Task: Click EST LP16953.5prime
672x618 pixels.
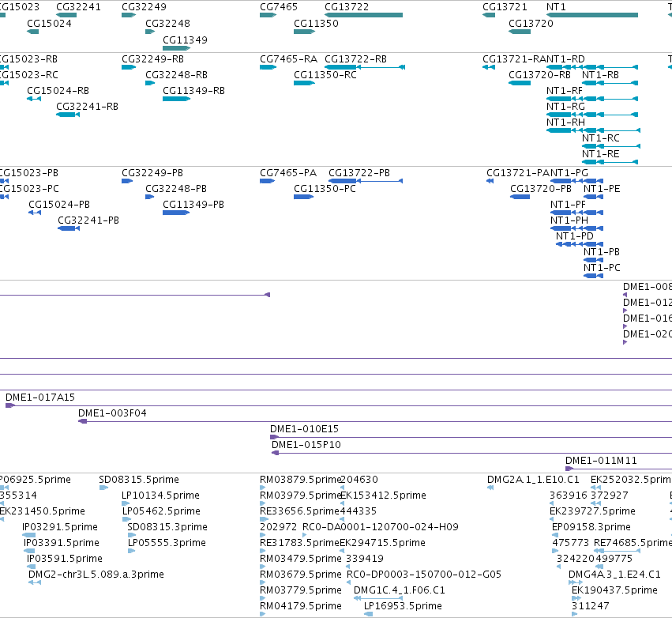Action: click(x=369, y=615)
